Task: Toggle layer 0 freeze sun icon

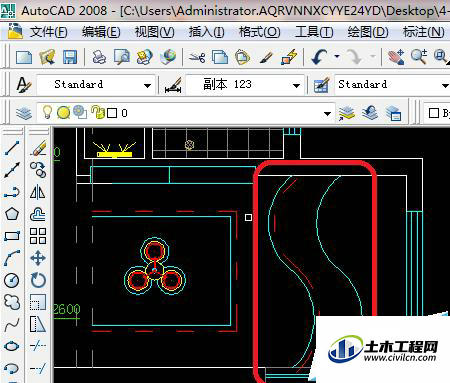Action: (63, 113)
